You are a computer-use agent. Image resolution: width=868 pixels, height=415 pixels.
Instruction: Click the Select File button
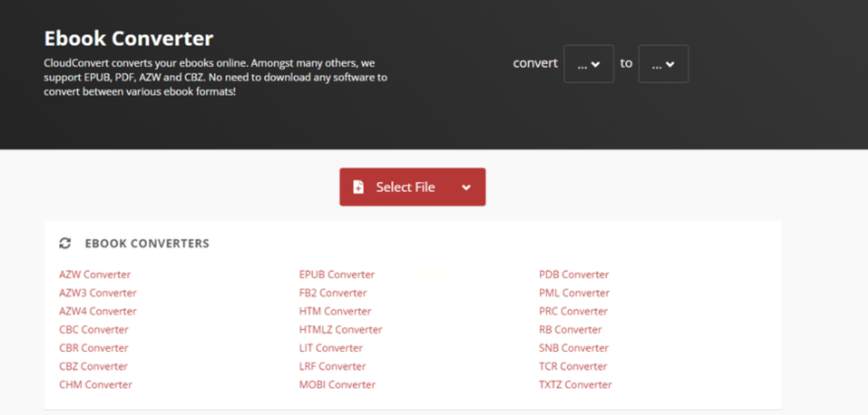[x=413, y=187]
